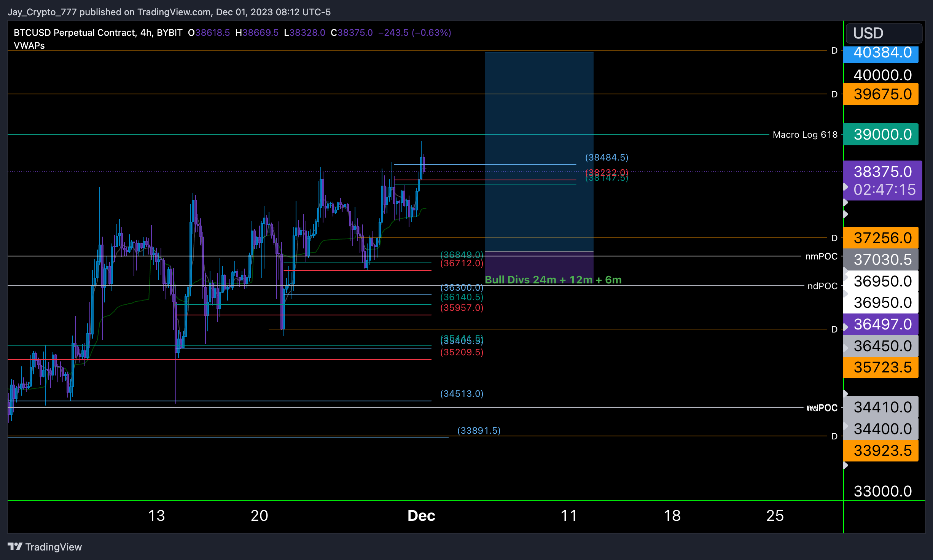
Task: Click the 40384.0 blue price label
Action: click(881, 54)
